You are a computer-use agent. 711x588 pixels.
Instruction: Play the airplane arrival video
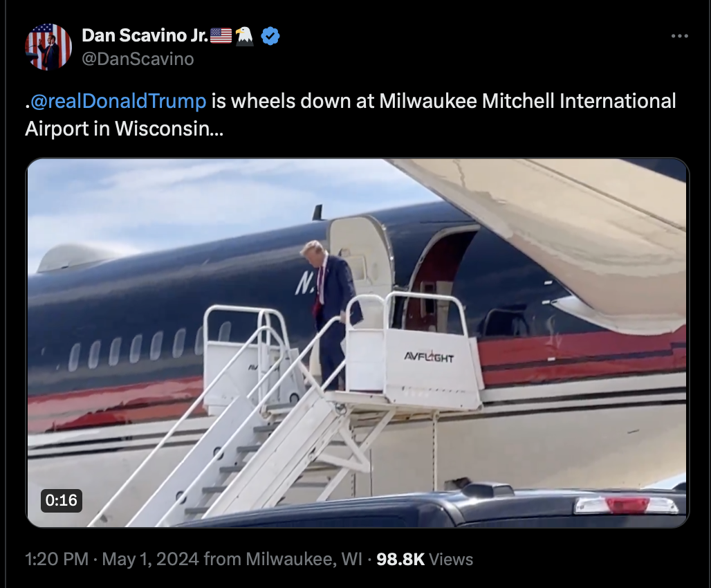pyautogui.click(x=358, y=342)
